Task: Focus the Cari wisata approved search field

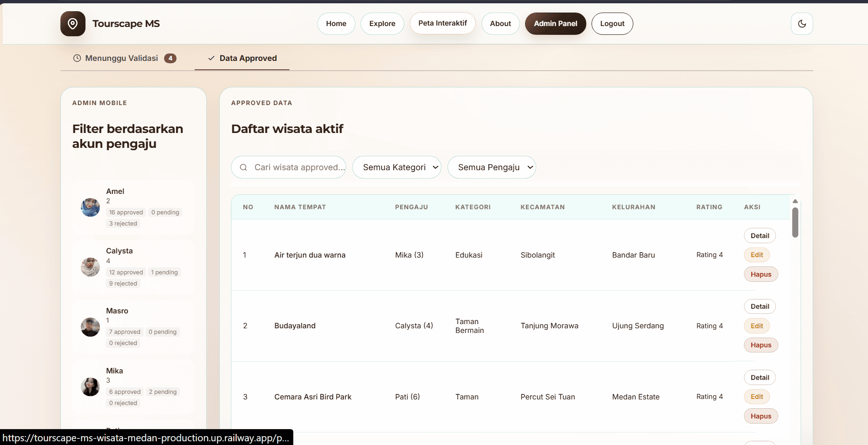Action: 289,167
